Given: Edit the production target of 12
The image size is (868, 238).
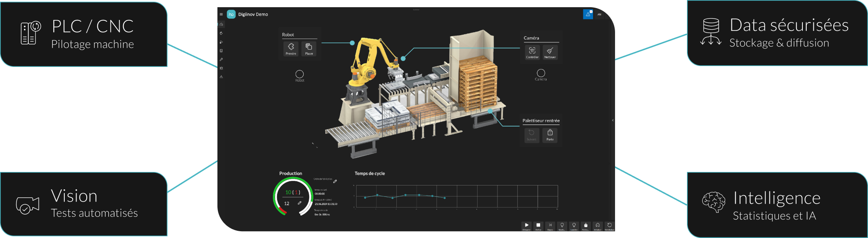Looking at the screenshot, I should pos(299,203).
